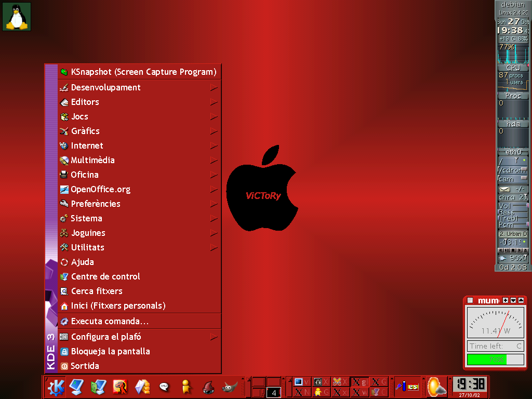Click previous track button in GKrellM player
Screen dimensions: 532x399
(x=501, y=250)
